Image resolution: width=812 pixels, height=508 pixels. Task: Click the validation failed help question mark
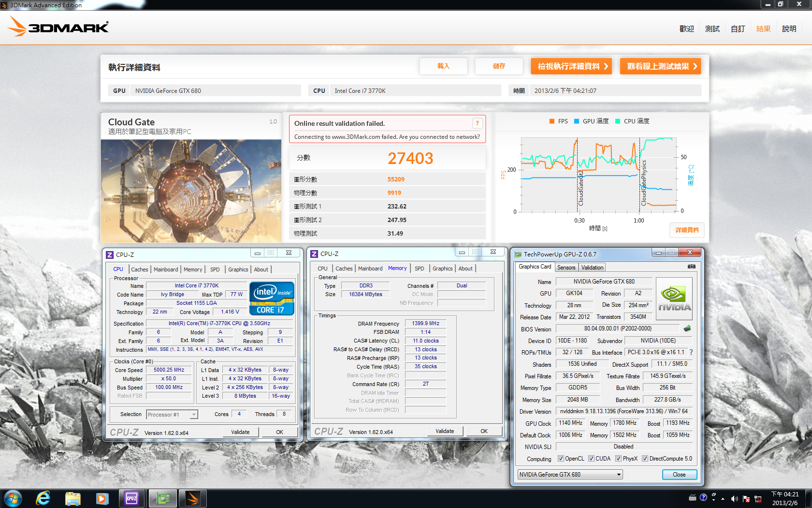[477, 123]
